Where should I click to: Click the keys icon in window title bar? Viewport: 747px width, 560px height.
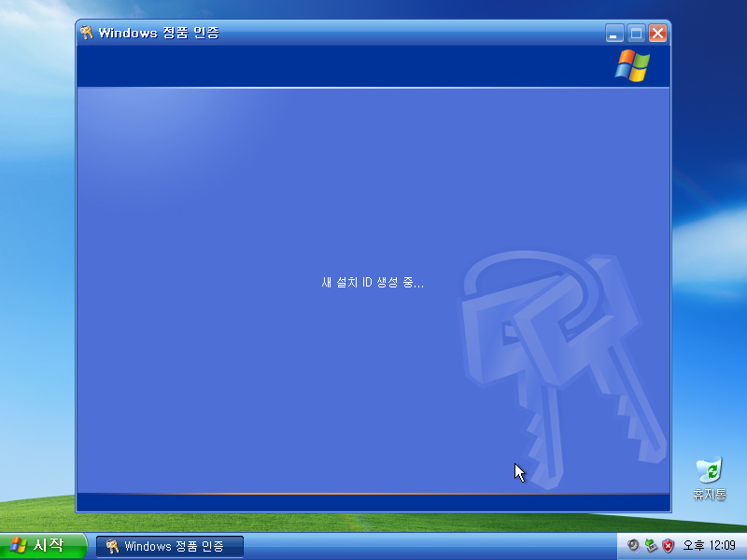coord(86,33)
